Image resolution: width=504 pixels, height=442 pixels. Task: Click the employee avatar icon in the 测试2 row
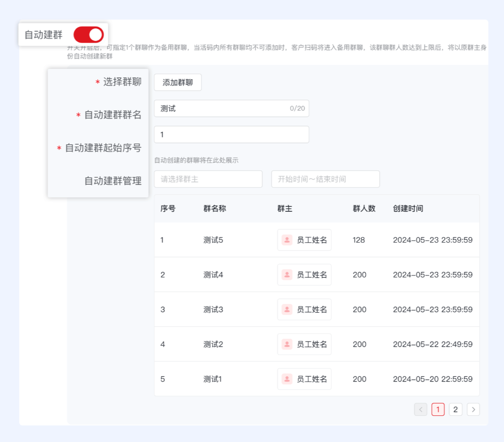[287, 344]
